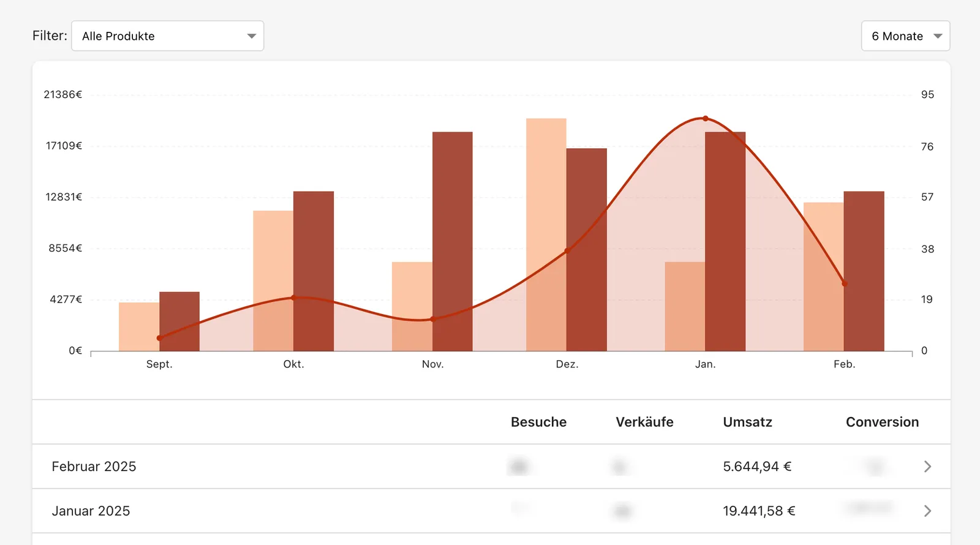This screenshot has height=545, width=980.
Task: Click the January peak point on line
Action: pos(706,118)
